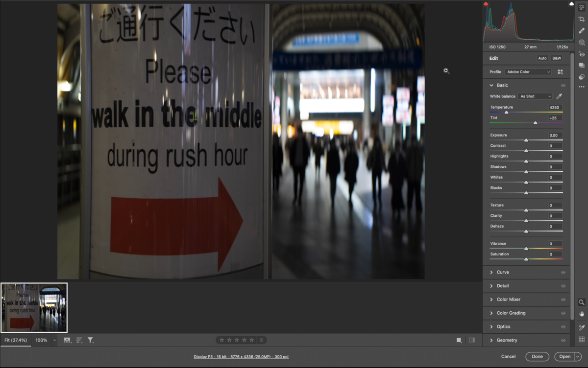The image size is (588, 368).
Task: Toggle the color sampler eyedropper tool
Action: coord(582,328)
